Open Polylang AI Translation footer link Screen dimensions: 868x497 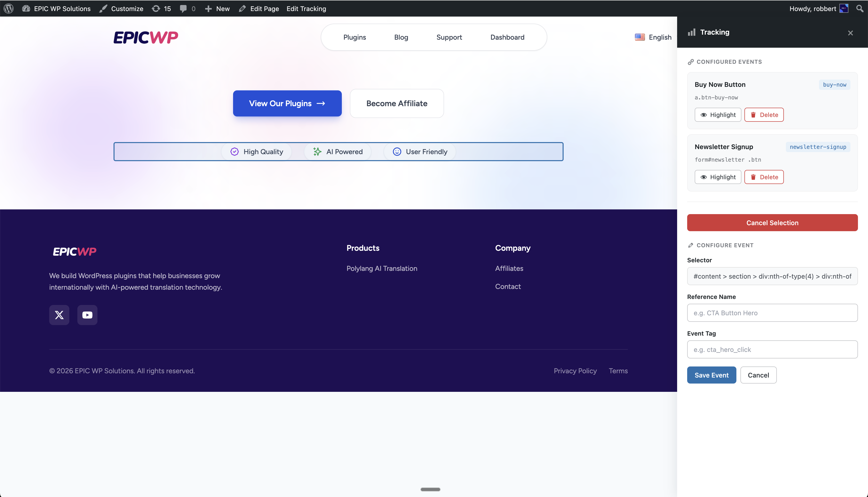coord(382,268)
